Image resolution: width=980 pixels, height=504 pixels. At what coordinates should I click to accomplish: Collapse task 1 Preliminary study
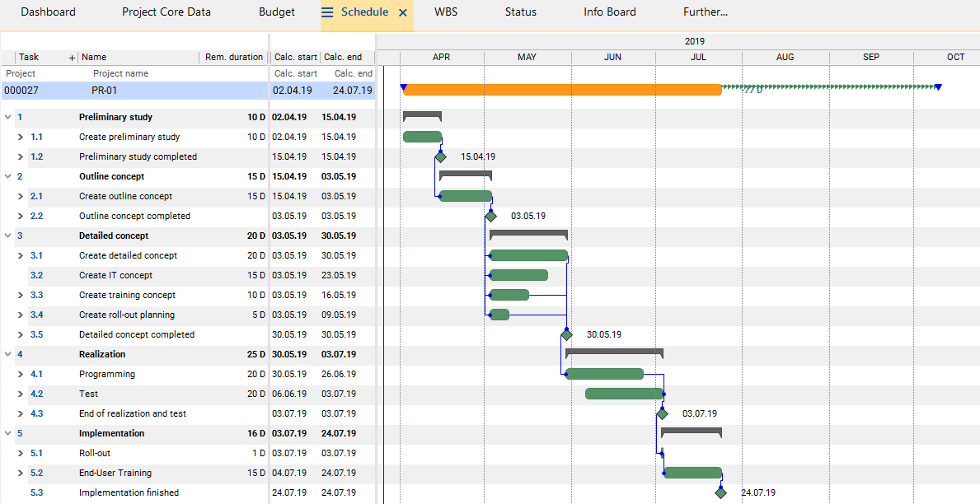tap(8, 117)
